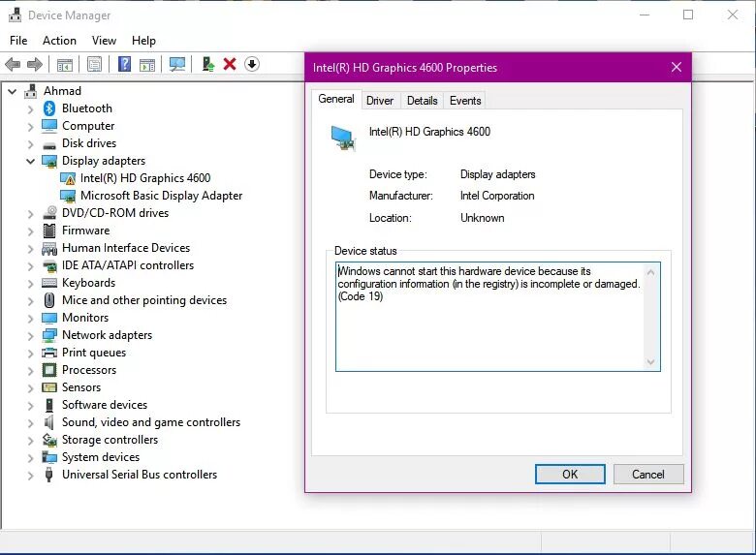
Task: Expand IDE ATA/ATAPI controllers category
Action: click(x=30, y=266)
